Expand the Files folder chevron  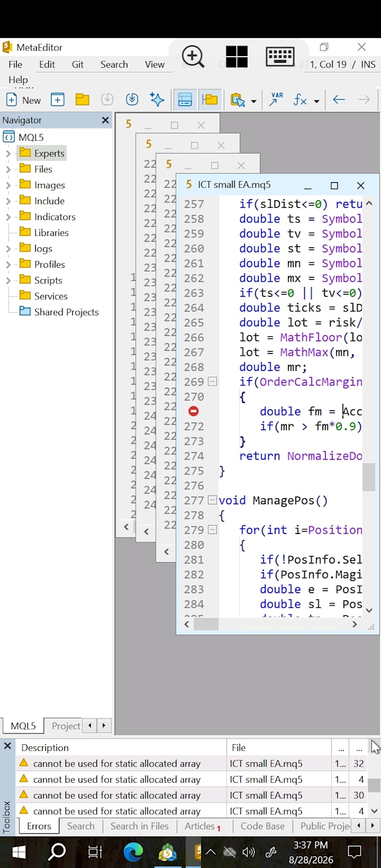(8, 169)
